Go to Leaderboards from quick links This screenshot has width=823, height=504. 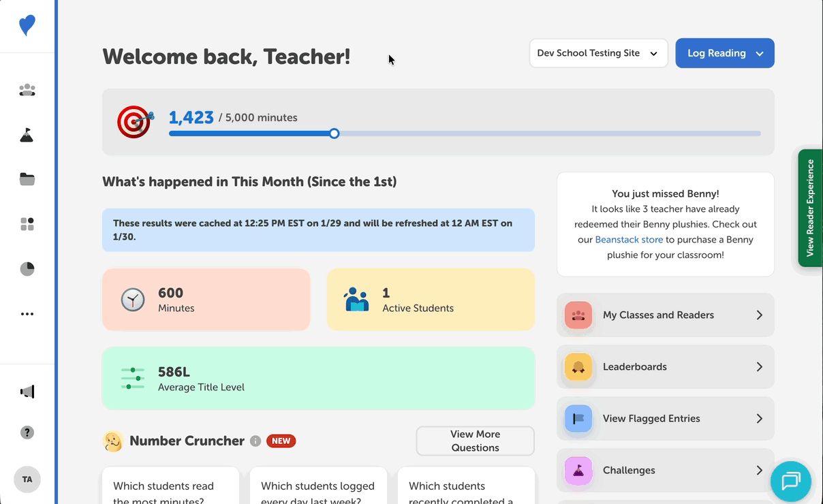click(665, 367)
